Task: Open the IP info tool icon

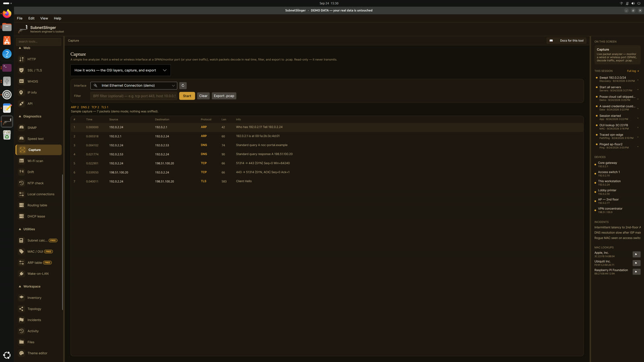Action: pos(21,93)
